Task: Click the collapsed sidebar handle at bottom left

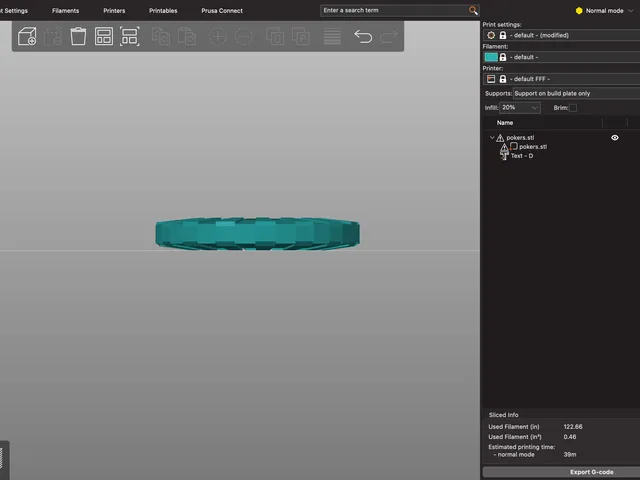Action: 4,460
